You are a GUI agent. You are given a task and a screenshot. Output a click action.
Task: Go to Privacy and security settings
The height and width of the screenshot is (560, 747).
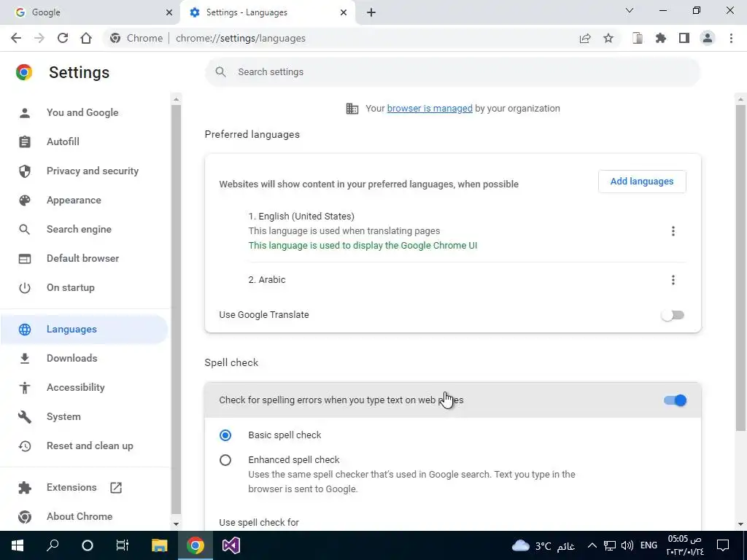(93, 171)
